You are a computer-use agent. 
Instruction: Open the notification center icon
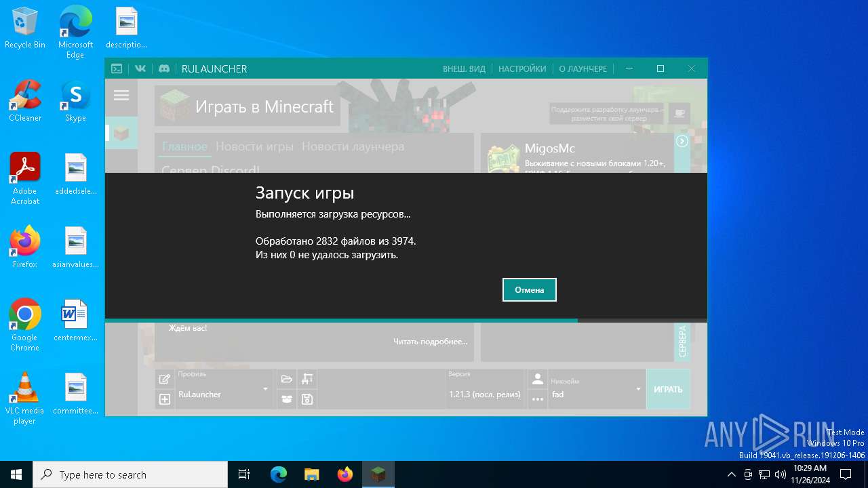[x=845, y=474]
